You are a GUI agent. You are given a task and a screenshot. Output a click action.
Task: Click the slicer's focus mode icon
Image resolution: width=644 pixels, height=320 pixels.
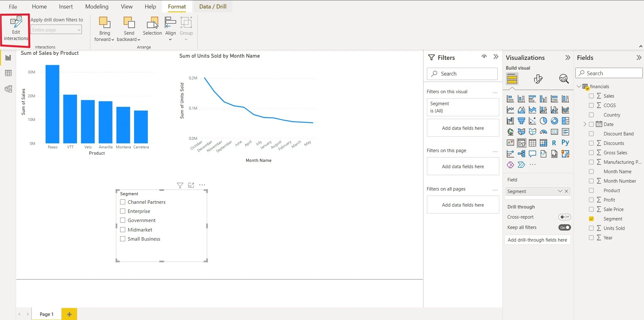click(x=191, y=185)
